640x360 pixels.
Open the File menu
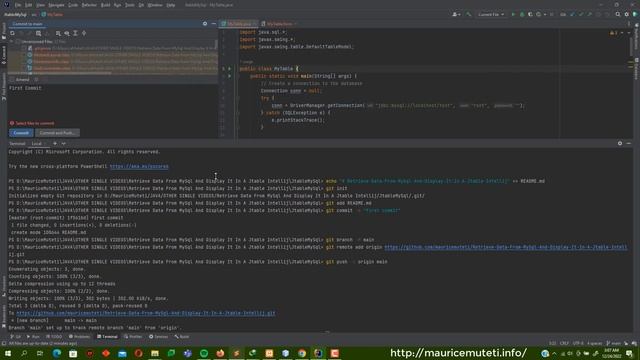click(18, 5)
